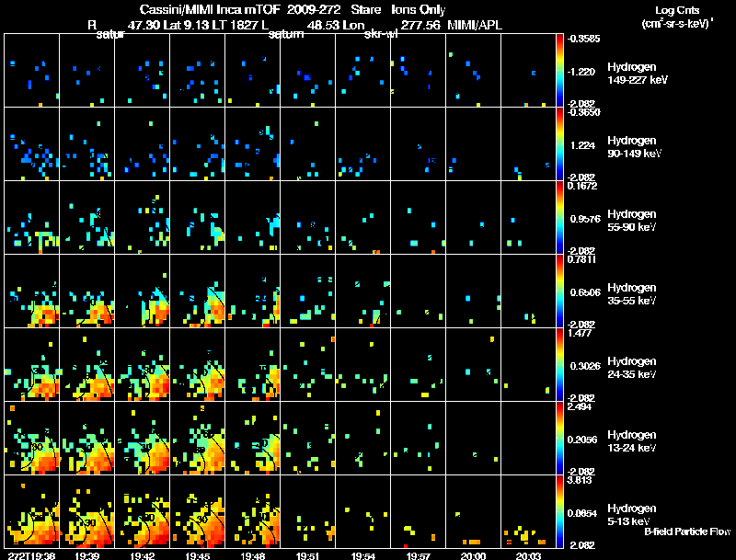Click the 'Ions Only' header text
This screenshot has height=560, width=736.
click(x=419, y=10)
